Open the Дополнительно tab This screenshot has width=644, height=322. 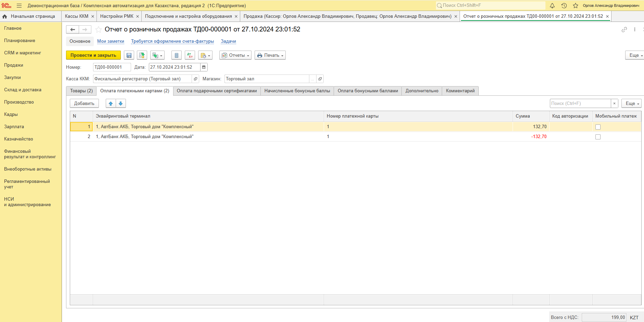[x=422, y=91]
